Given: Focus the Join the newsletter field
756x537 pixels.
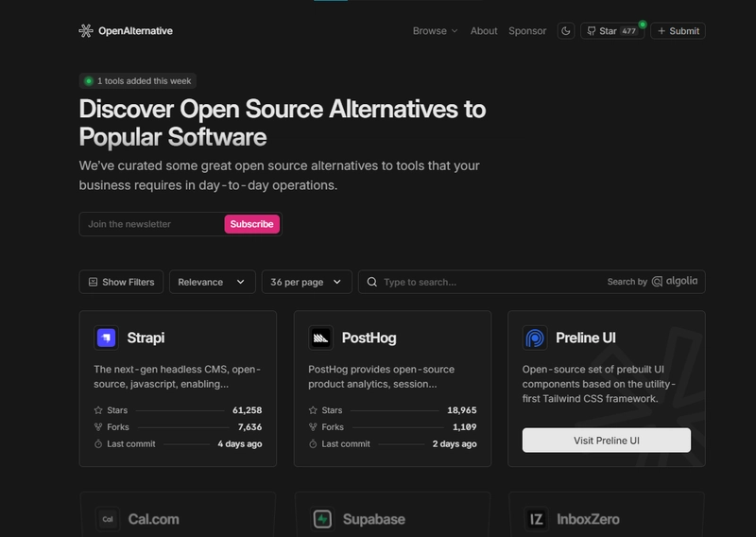Looking at the screenshot, I should [151, 224].
